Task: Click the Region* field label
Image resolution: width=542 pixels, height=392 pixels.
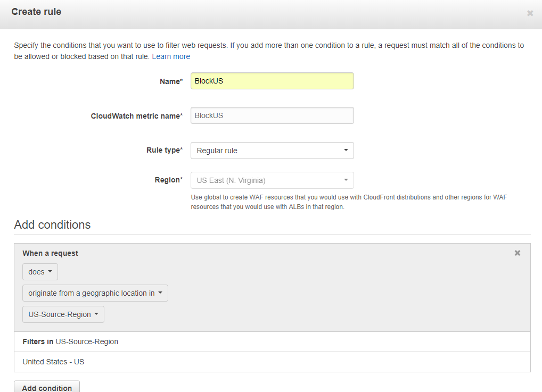Action: pos(168,180)
